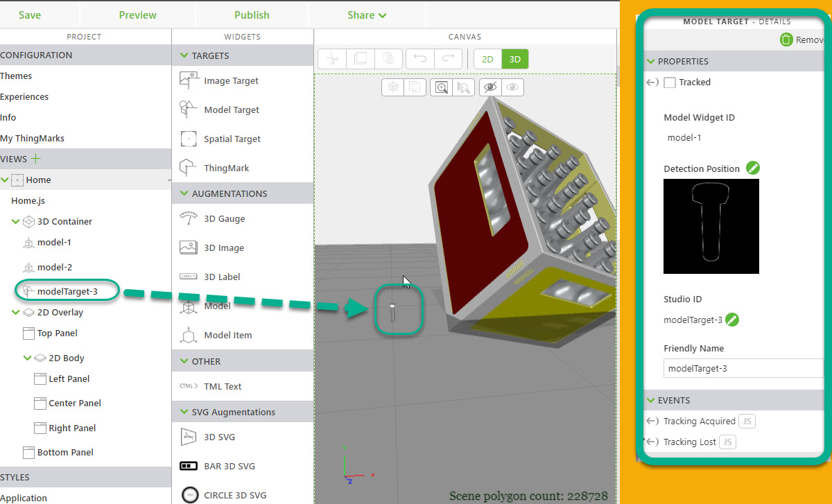Screen dimensions: 832x504
Task: Add a new view with plus icon
Action: [x=36, y=159]
